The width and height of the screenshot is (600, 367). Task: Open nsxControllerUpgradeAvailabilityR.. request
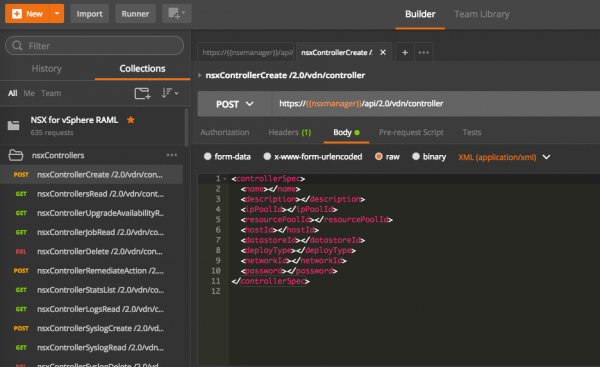pos(91,213)
